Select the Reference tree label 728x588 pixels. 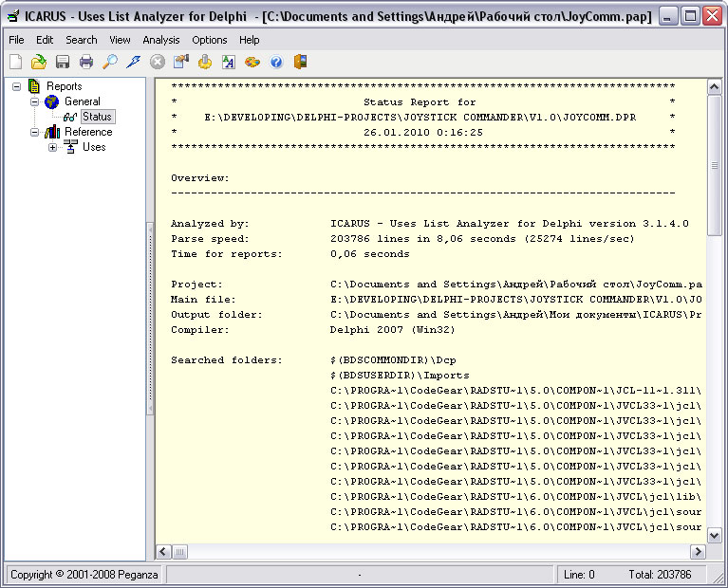coord(88,132)
